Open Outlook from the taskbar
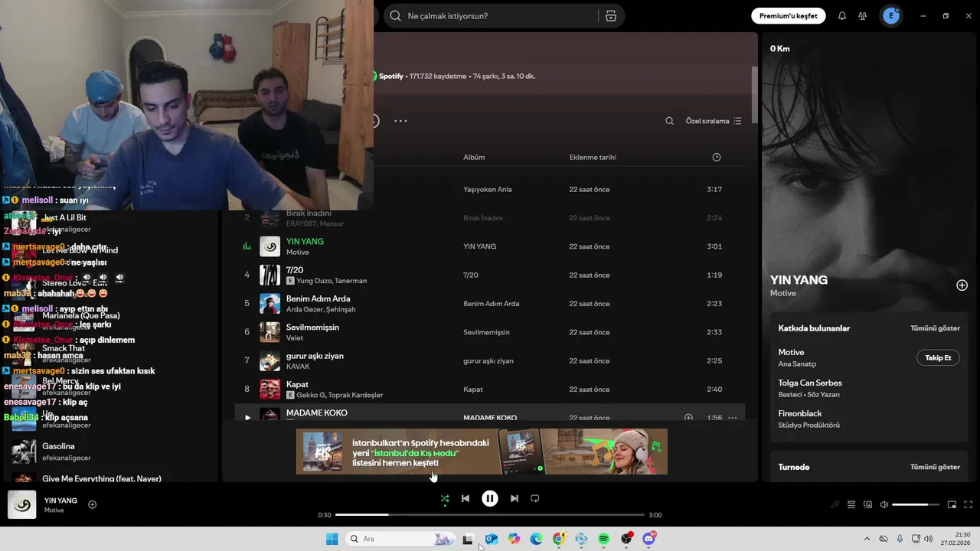 (x=491, y=539)
